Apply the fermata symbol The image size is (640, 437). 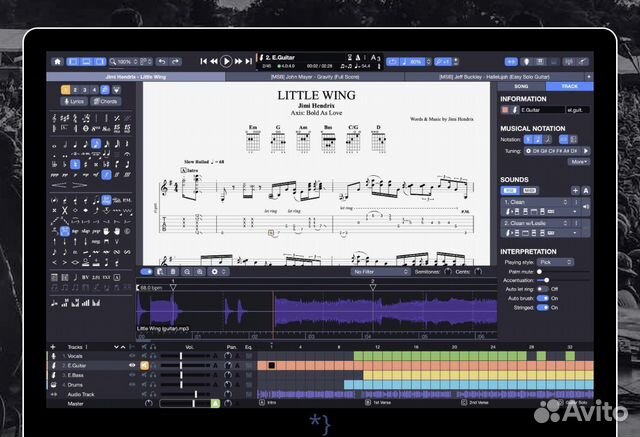[x=127, y=154]
